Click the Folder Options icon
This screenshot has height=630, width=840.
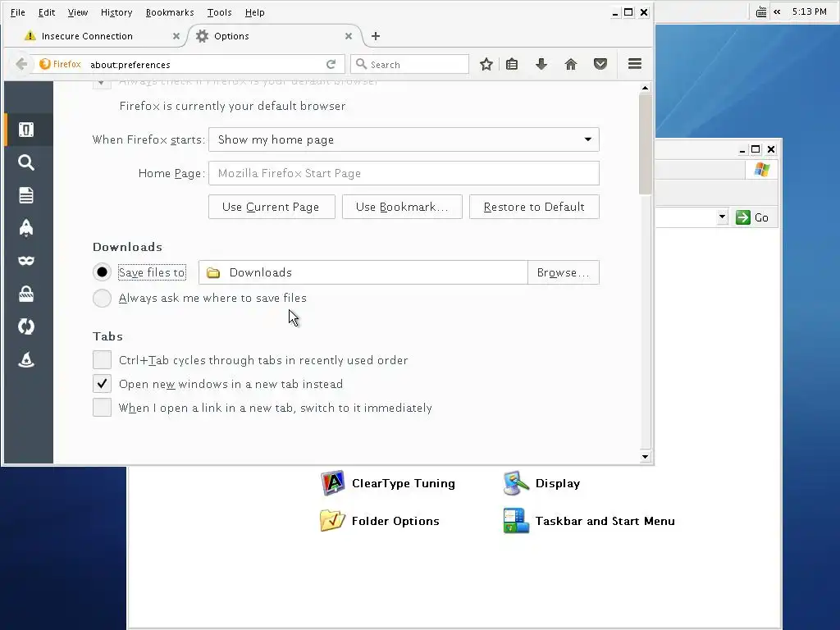[x=333, y=521]
